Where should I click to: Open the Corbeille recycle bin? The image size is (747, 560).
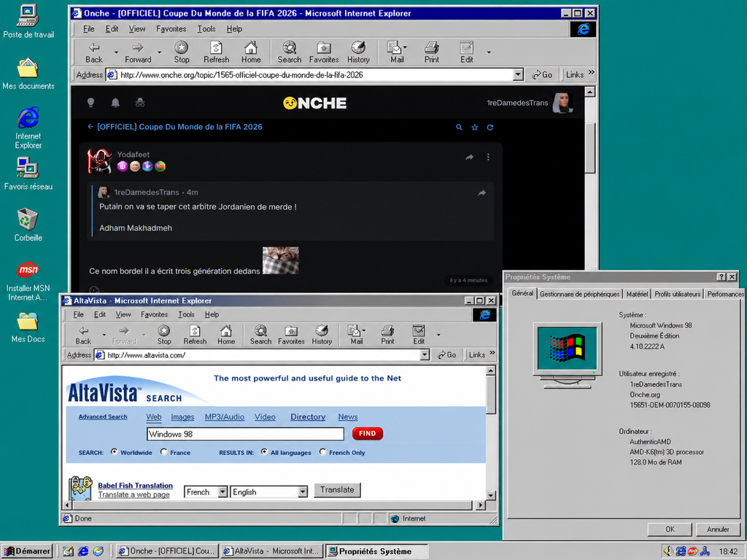pos(28,225)
